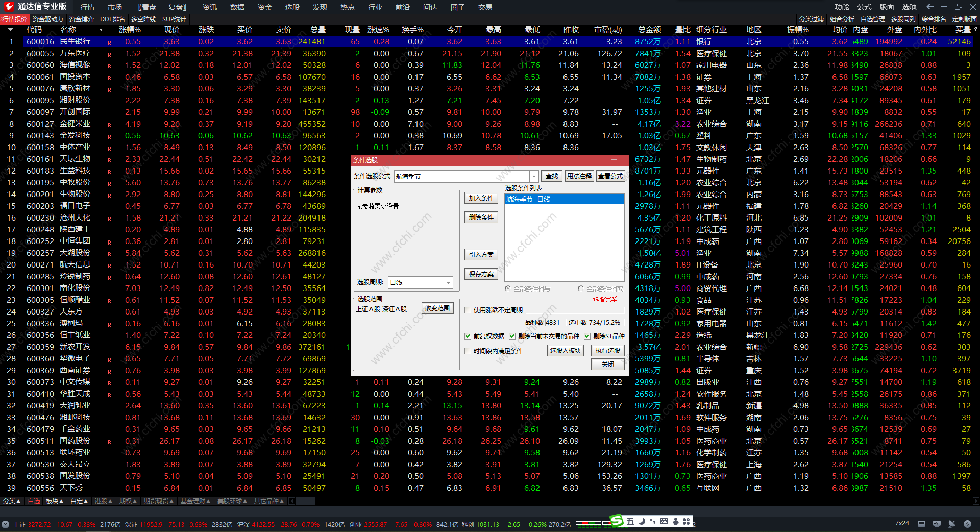Toggle the 剔除ST品种 checkbox
This screenshot has height=532, width=980.
(587, 336)
